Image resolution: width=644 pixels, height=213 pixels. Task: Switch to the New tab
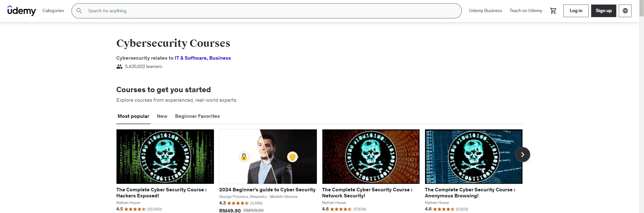(162, 116)
